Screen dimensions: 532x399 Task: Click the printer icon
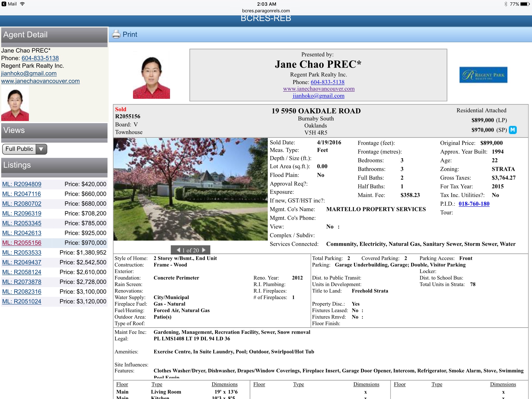[116, 34]
